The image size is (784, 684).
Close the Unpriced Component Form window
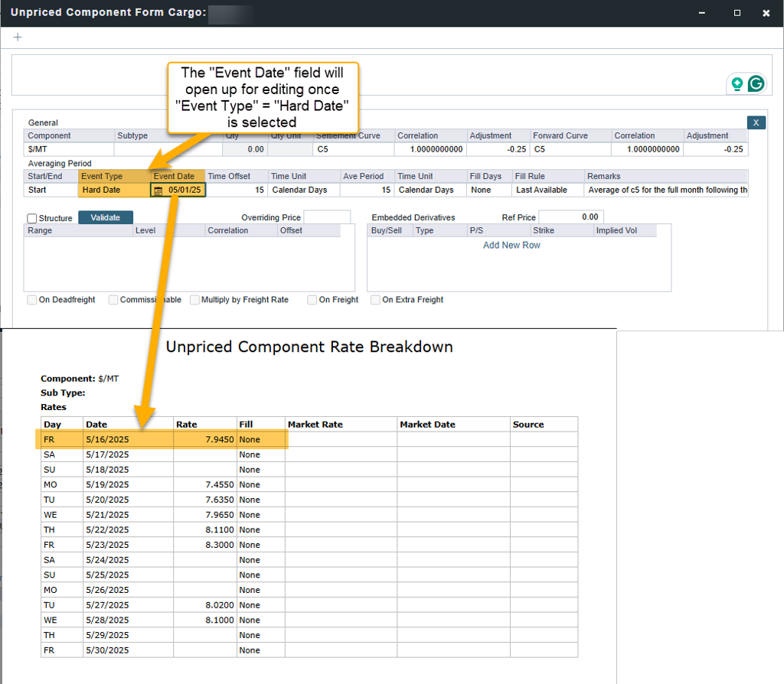(766, 13)
